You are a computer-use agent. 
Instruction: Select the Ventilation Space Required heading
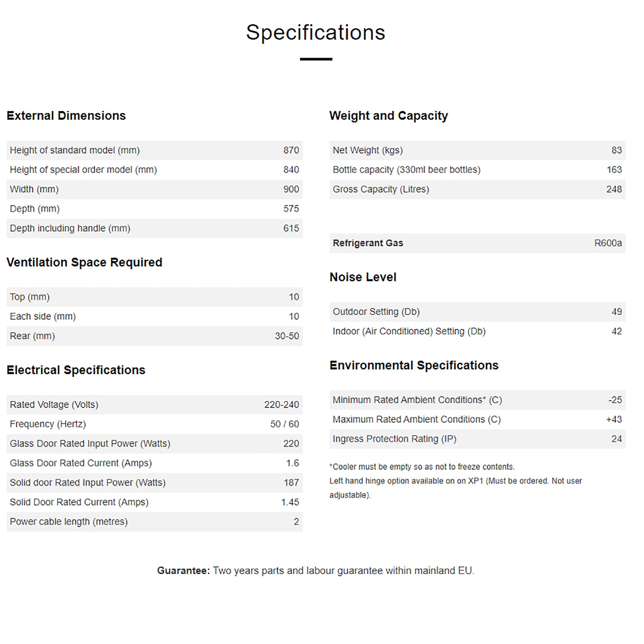click(84, 262)
